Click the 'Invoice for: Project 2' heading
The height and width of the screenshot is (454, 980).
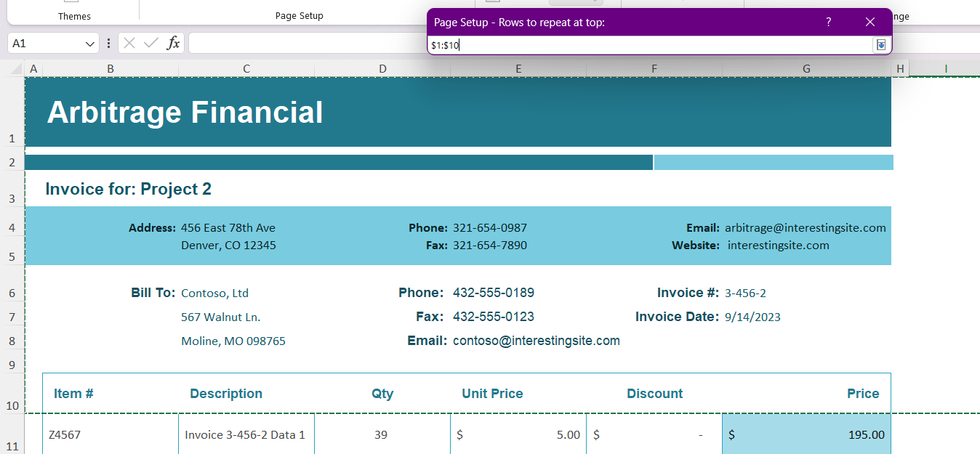click(128, 190)
